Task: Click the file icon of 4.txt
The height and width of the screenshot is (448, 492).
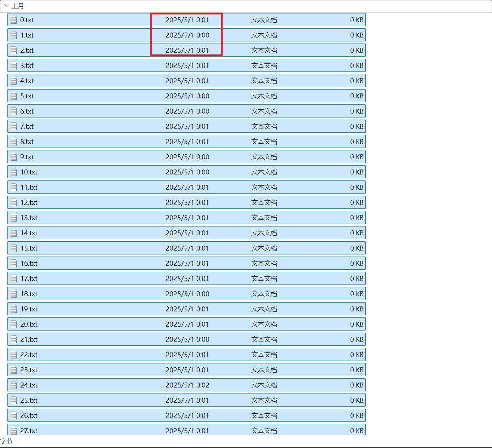Action: coord(14,81)
